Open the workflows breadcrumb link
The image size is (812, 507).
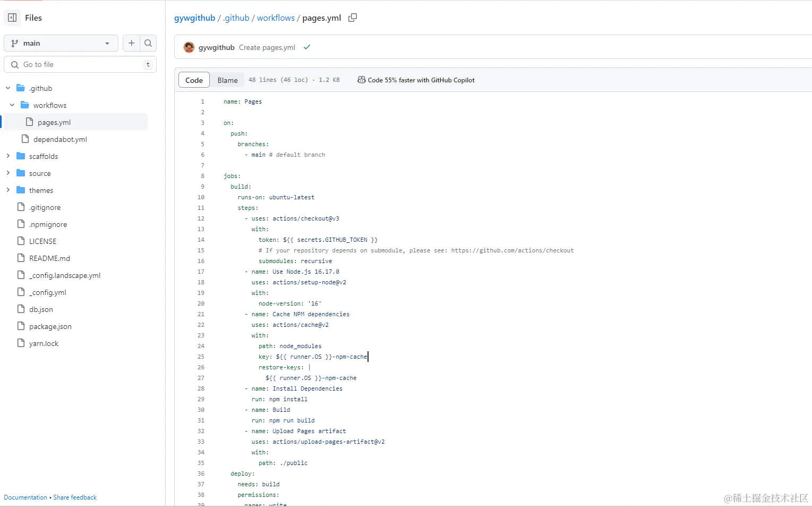pyautogui.click(x=276, y=18)
